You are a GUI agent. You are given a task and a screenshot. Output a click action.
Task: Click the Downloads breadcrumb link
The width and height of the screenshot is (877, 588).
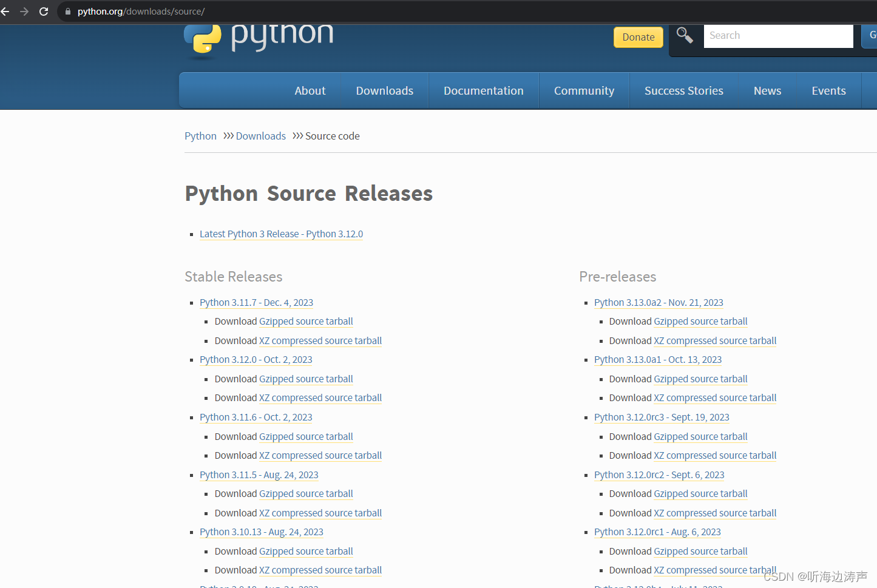coord(261,136)
